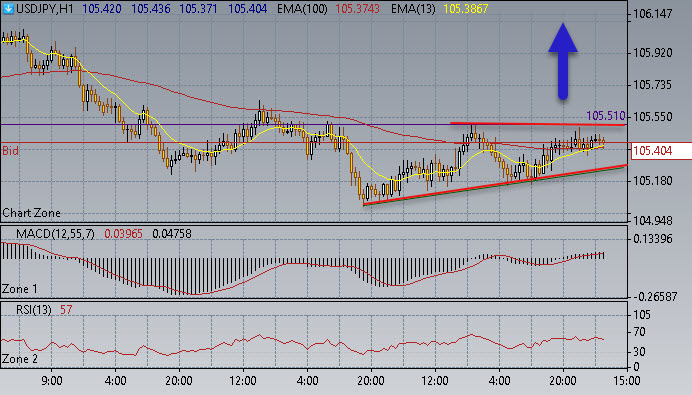This screenshot has height=395, width=692.
Task: Click price axis label 104.948
Action: click(x=653, y=220)
